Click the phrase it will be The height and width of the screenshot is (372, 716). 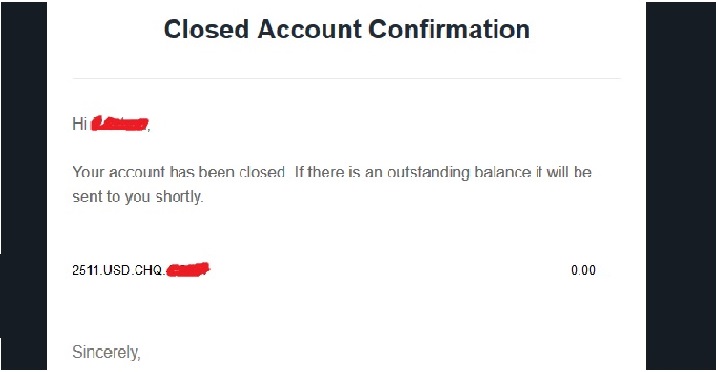[564, 172]
